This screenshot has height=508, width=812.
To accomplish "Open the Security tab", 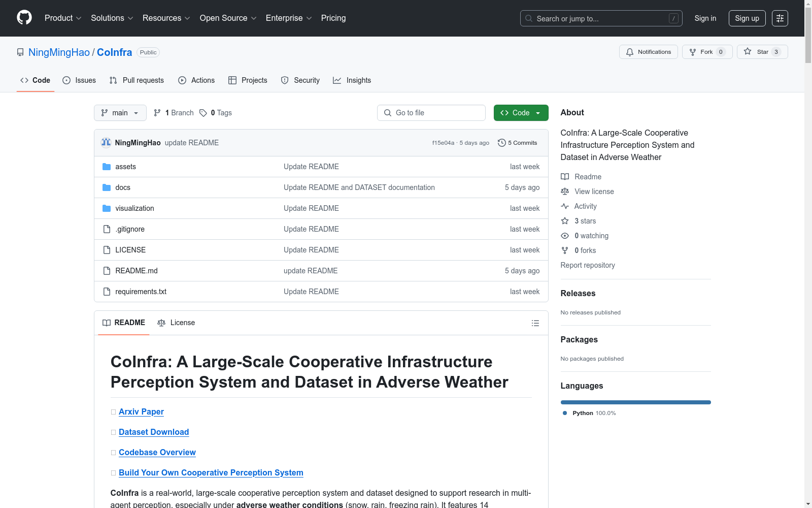I will [x=300, y=80].
